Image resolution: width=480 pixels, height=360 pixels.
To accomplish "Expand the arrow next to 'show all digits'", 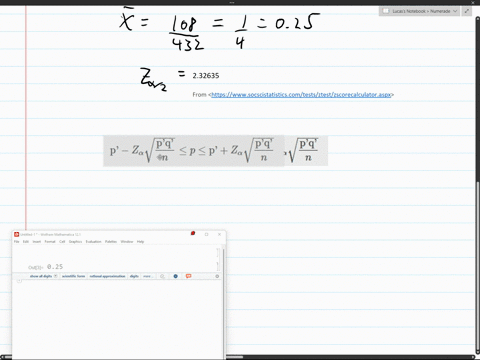I will tap(55, 276).
